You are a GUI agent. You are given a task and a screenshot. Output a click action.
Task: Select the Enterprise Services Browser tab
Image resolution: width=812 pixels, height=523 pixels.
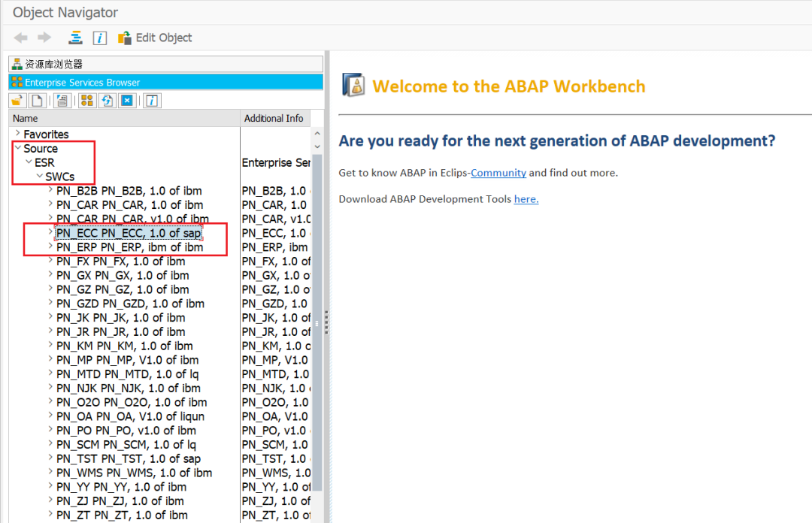pyautogui.click(x=165, y=83)
